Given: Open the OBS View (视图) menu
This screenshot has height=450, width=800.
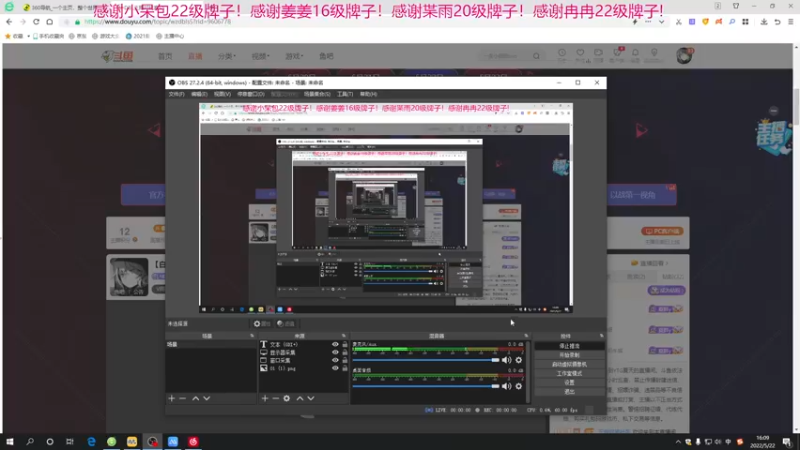Looking at the screenshot, I should click(x=222, y=94).
